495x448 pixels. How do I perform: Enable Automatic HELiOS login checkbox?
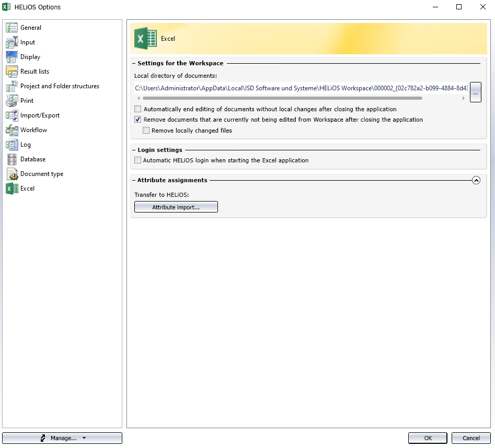coord(138,160)
